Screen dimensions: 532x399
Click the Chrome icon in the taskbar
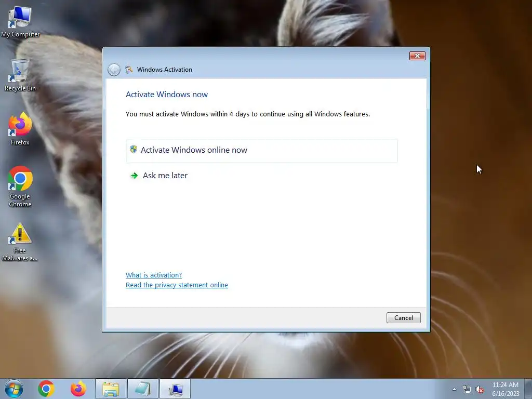46,389
